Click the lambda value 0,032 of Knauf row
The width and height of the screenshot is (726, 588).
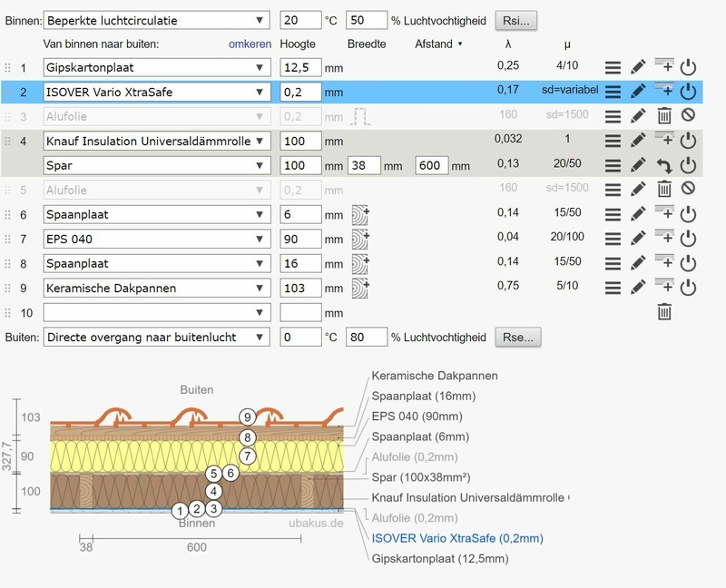click(x=508, y=139)
